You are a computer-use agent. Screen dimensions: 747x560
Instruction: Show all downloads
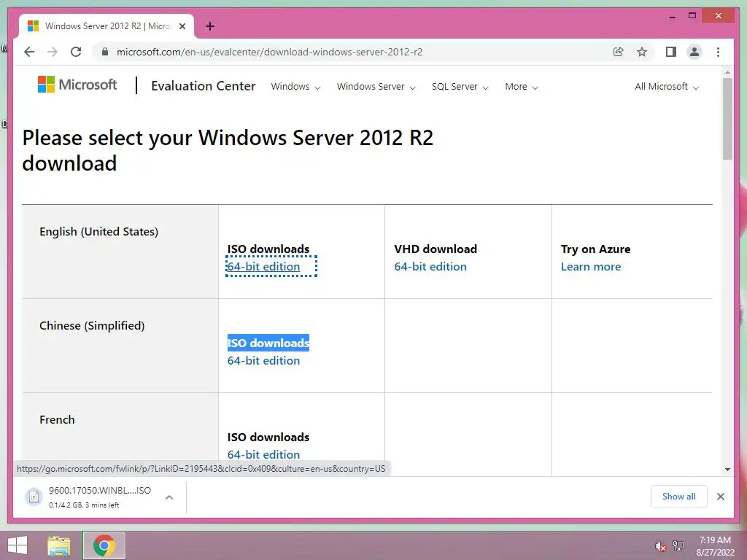[679, 497]
